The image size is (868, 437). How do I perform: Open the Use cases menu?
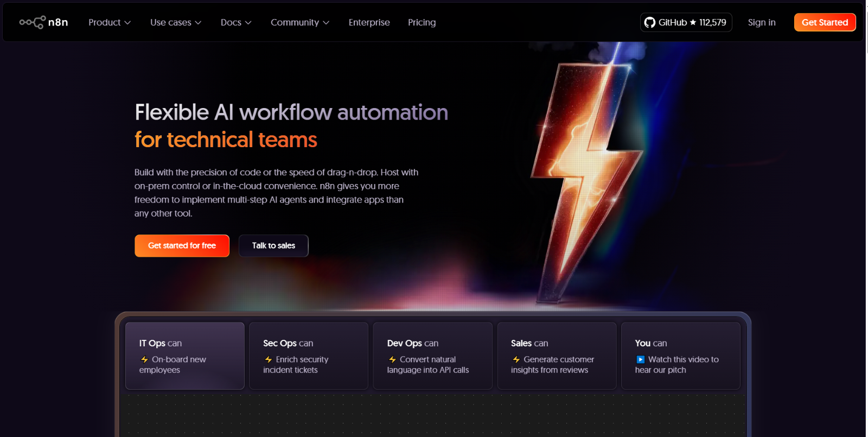pyautogui.click(x=176, y=22)
